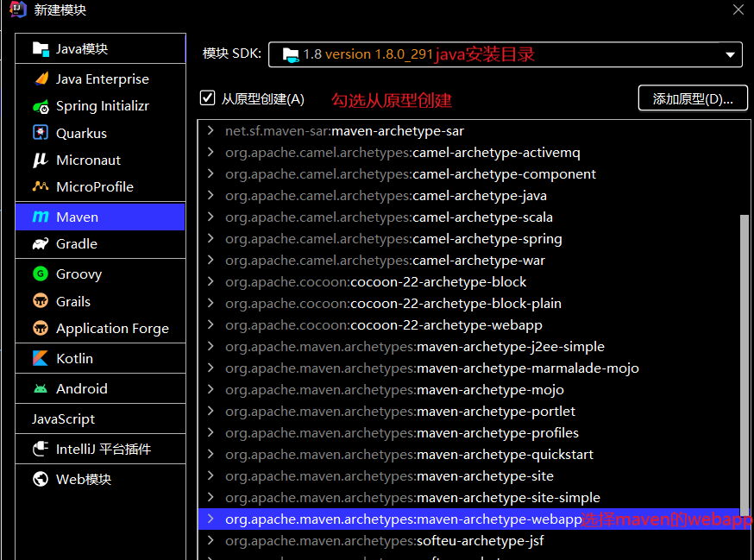Click the Web模块 globe icon
The width and height of the screenshot is (754, 560).
point(41,479)
